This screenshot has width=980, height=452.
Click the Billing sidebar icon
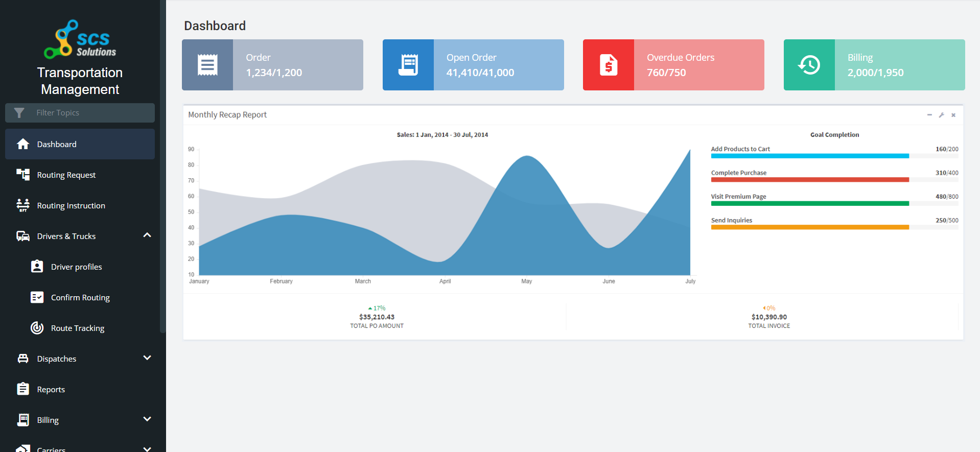(x=23, y=420)
